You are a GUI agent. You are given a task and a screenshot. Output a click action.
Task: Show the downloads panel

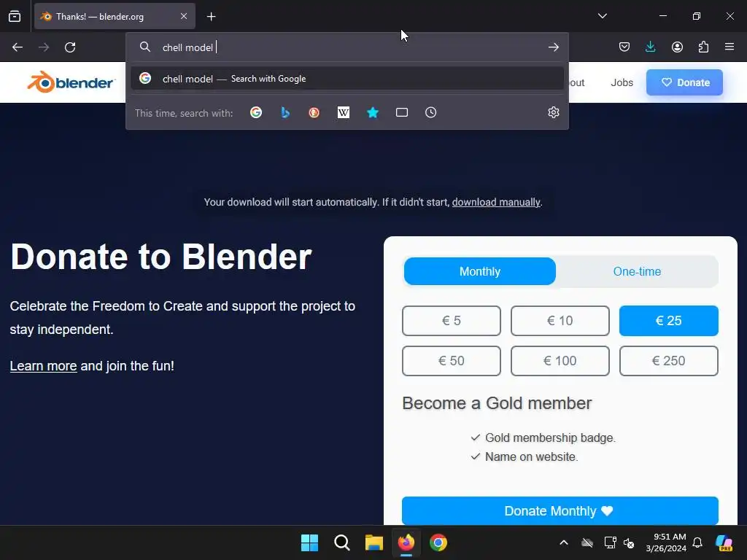(x=650, y=47)
